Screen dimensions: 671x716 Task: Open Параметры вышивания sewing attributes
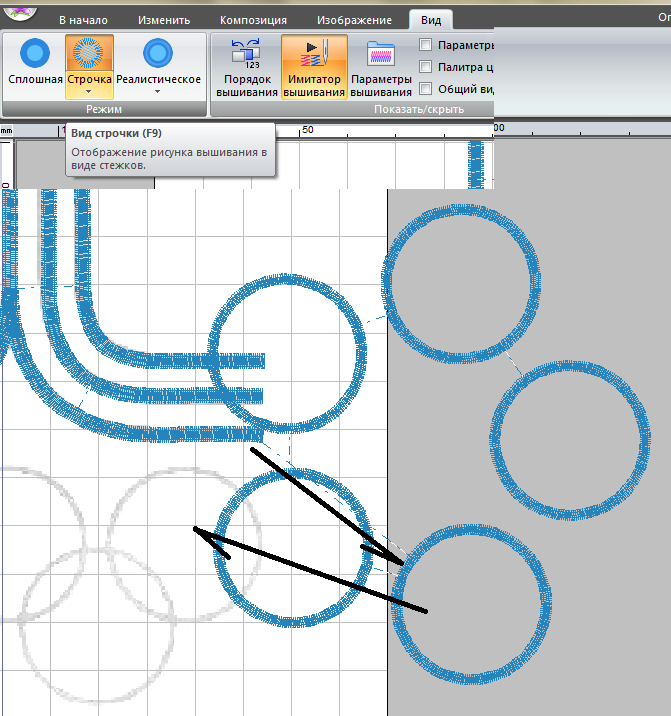[381, 67]
